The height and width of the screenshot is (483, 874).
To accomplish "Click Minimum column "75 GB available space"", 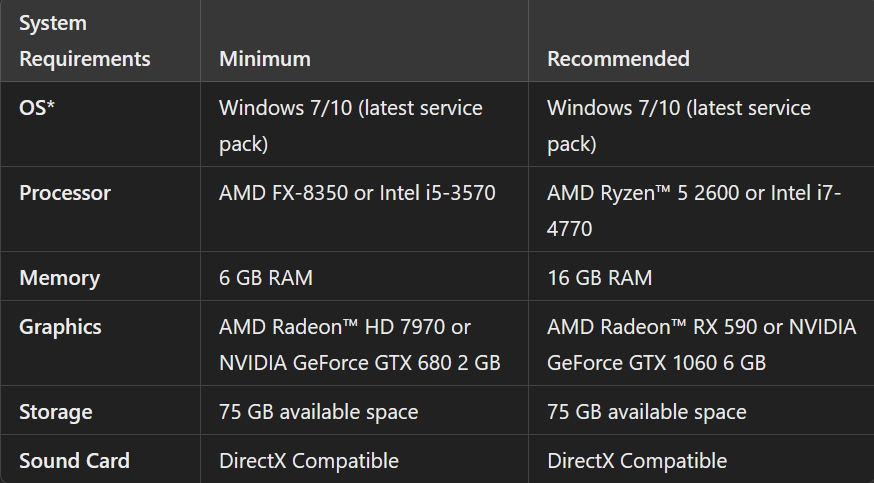I will click(x=318, y=412).
